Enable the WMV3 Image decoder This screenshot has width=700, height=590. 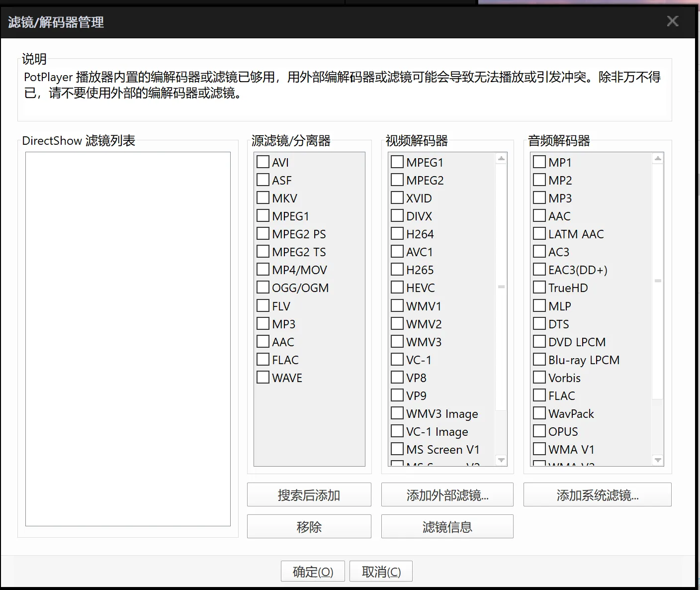(x=396, y=413)
